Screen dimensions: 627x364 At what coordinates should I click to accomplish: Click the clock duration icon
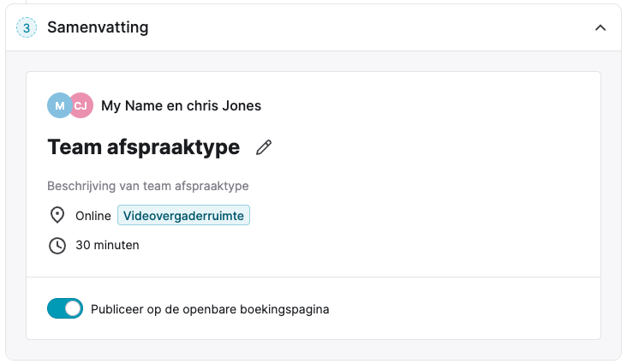point(57,245)
